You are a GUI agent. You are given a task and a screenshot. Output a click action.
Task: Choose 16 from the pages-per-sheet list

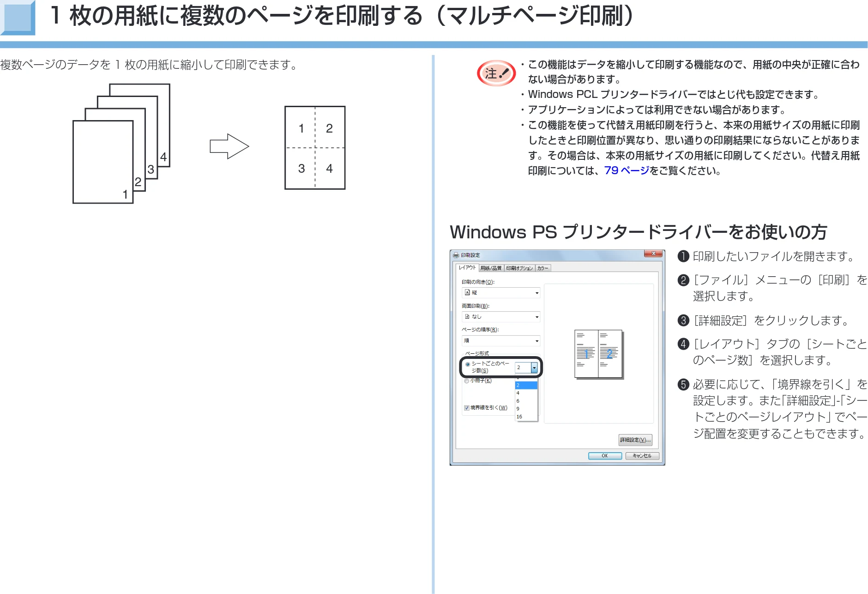526,417
